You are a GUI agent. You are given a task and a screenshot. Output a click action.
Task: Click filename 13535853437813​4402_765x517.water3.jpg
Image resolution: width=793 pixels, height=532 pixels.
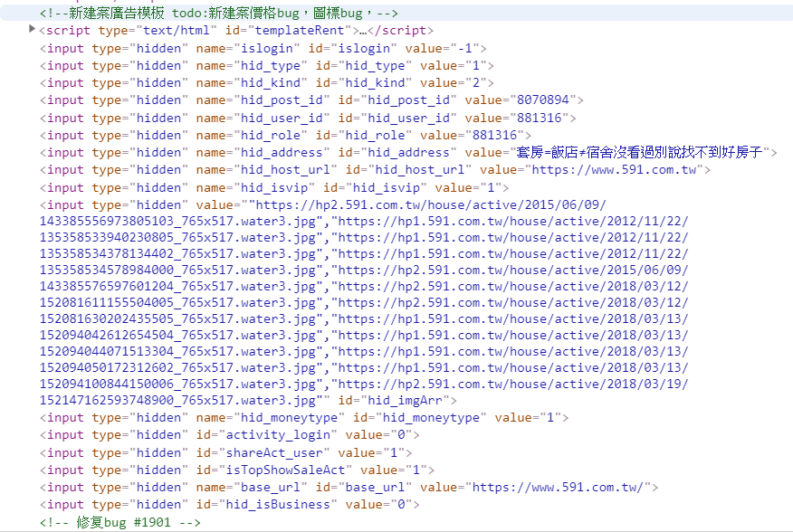[177, 253]
